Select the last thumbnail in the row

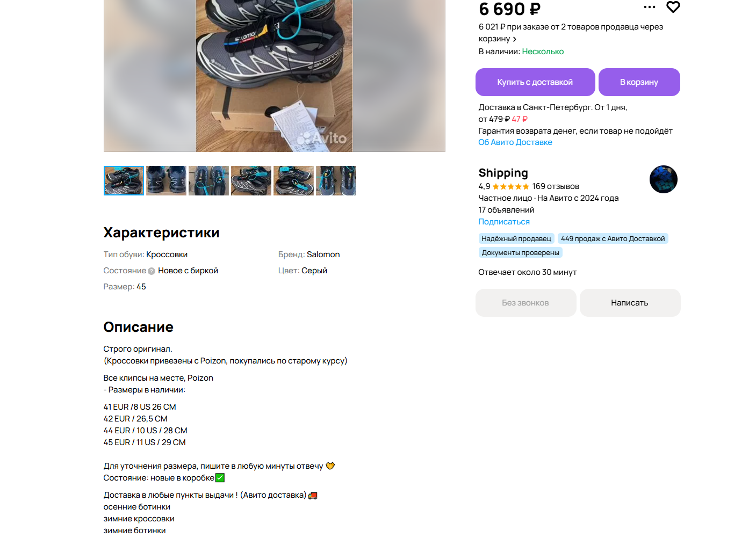click(336, 180)
